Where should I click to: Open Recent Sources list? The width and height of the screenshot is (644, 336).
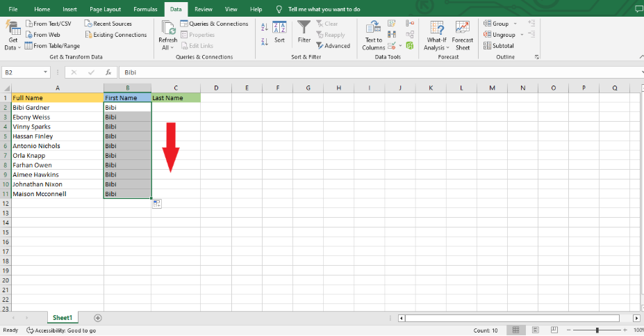tap(108, 24)
